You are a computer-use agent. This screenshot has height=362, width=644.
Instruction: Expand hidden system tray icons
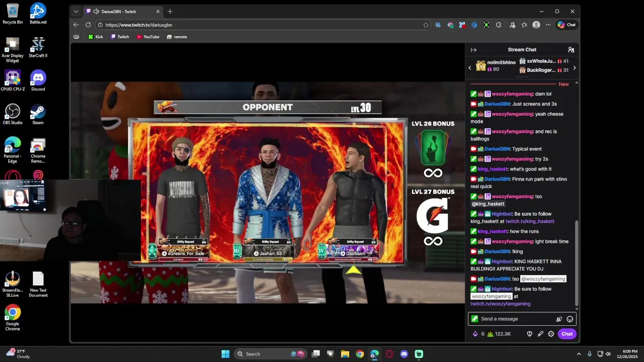coord(579,354)
